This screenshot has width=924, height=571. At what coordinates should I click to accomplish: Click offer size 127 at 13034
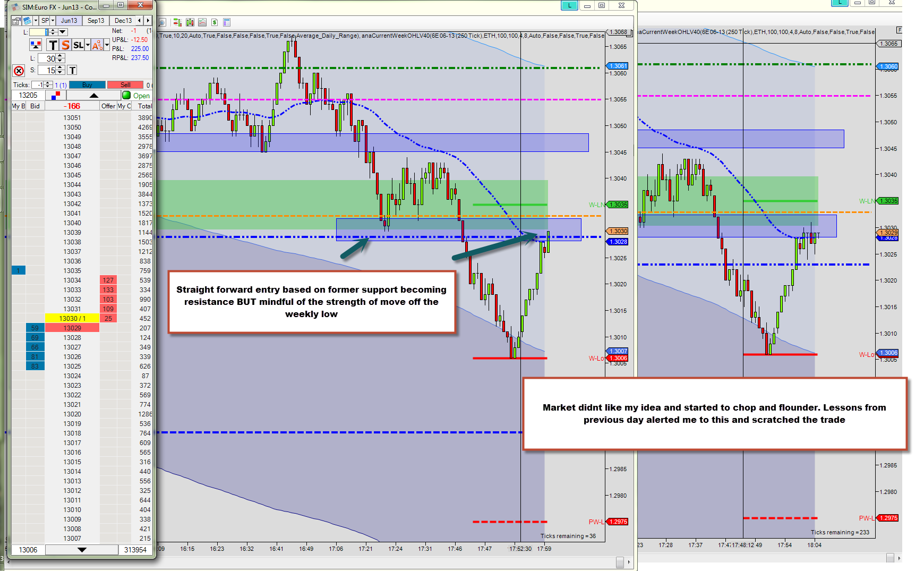[x=108, y=280]
